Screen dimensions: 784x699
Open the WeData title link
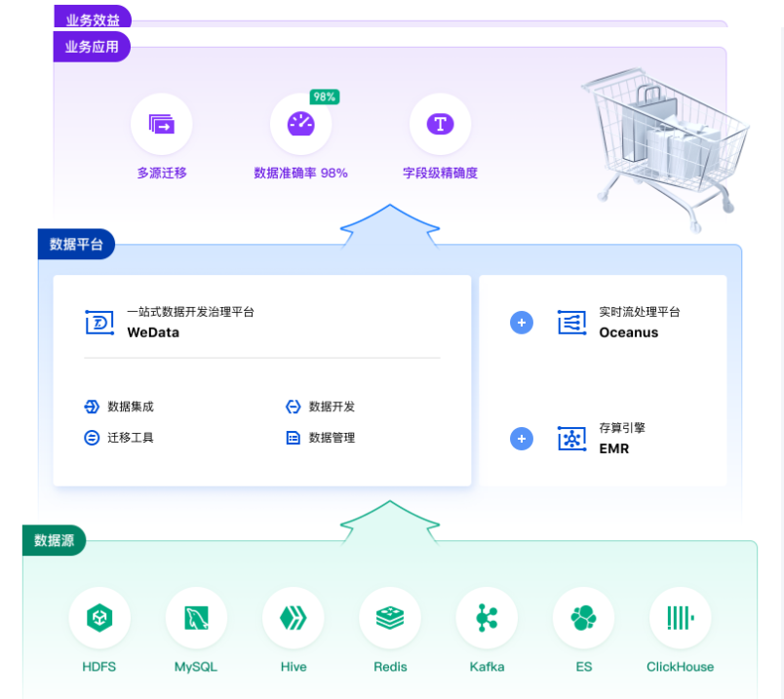tap(153, 332)
